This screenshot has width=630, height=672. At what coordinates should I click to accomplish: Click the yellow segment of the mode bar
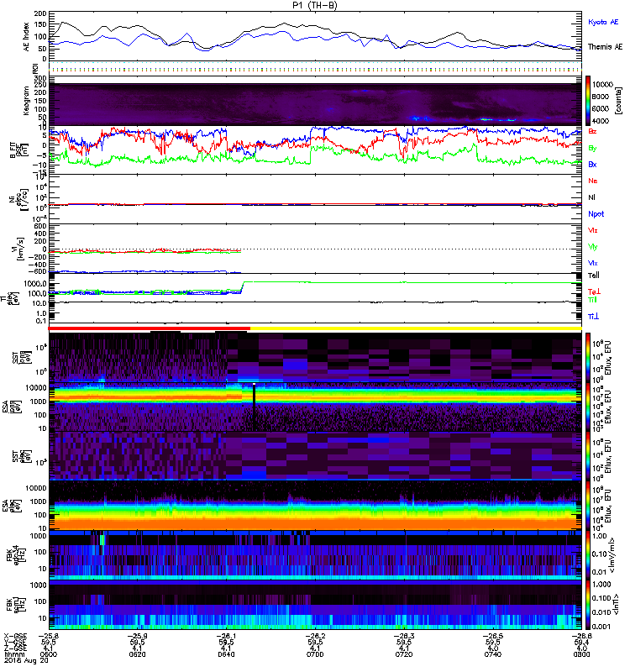tap(416, 328)
